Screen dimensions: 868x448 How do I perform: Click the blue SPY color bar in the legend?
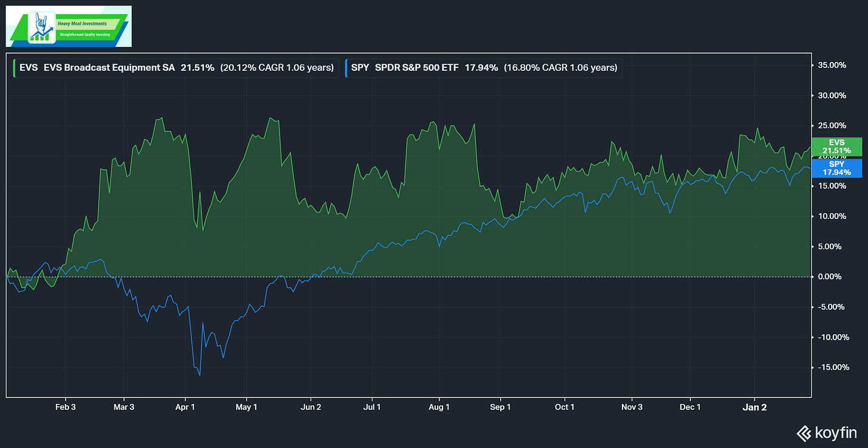pos(346,67)
